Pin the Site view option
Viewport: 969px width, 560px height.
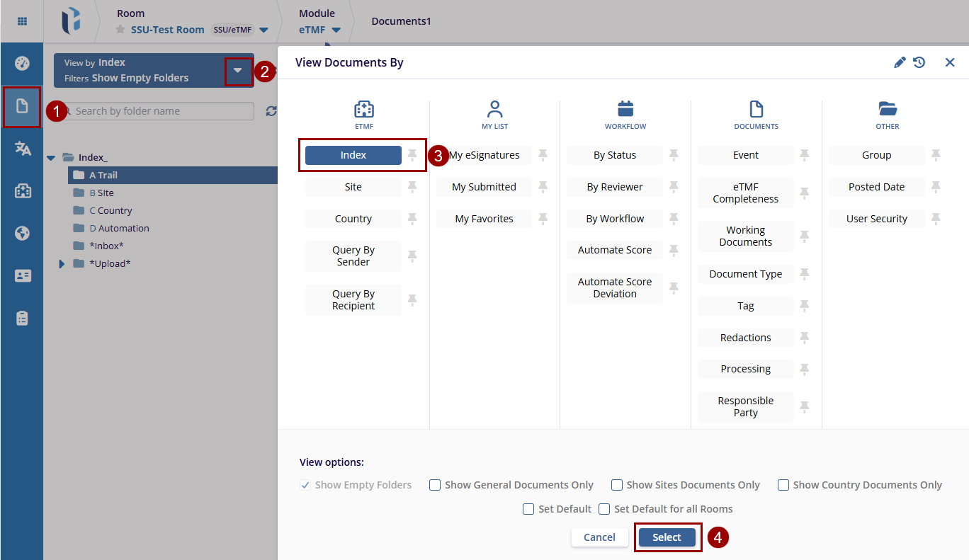coord(412,187)
